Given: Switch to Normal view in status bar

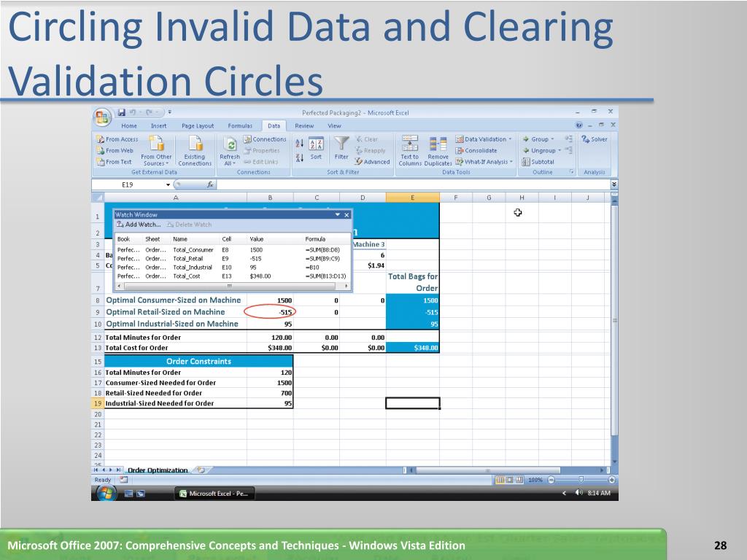Looking at the screenshot, I should click(x=500, y=480).
